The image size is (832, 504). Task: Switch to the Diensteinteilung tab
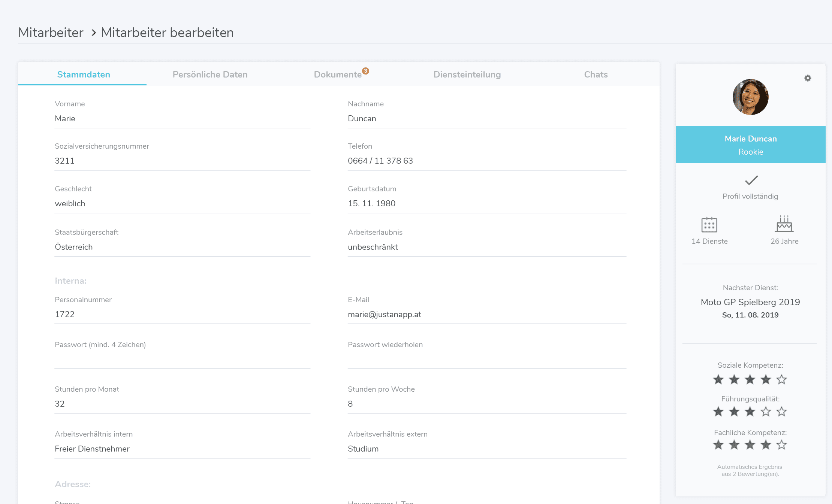467,75
